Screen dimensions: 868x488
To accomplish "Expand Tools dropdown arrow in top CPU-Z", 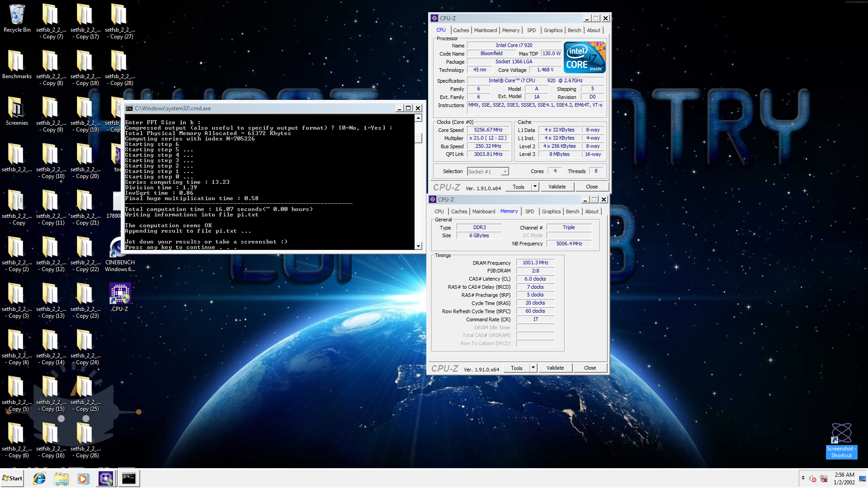I will click(535, 187).
